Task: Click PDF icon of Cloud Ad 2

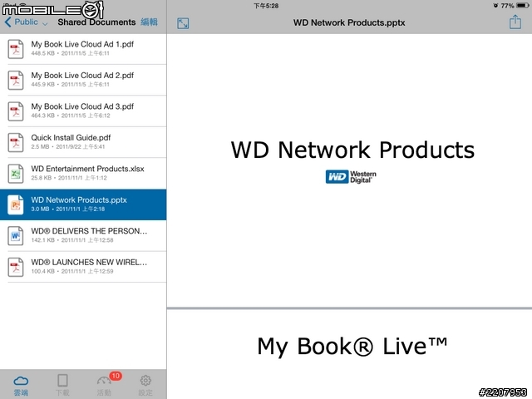Action: (16, 80)
